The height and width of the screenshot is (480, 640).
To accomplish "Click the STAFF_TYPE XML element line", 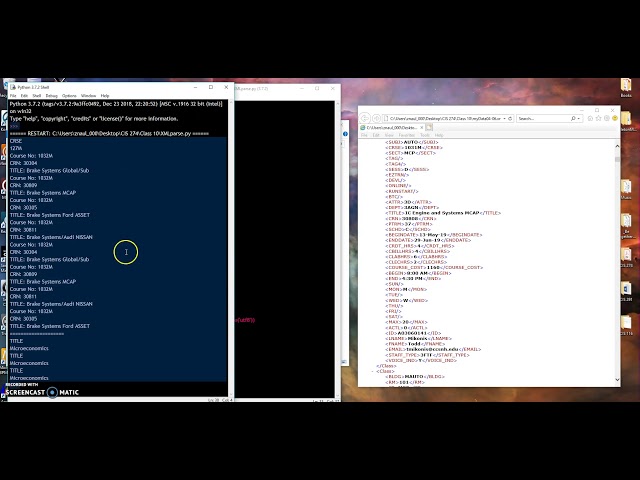I will (427, 355).
